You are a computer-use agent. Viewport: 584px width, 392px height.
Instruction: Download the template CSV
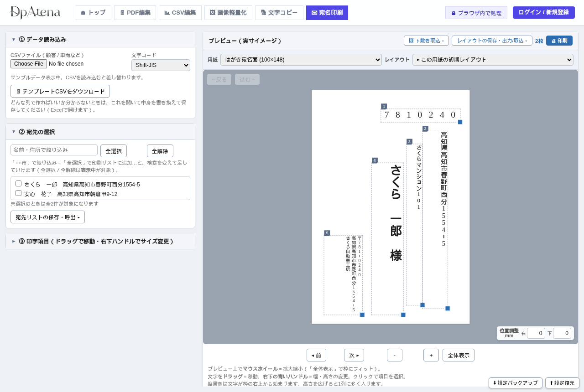coord(60,91)
